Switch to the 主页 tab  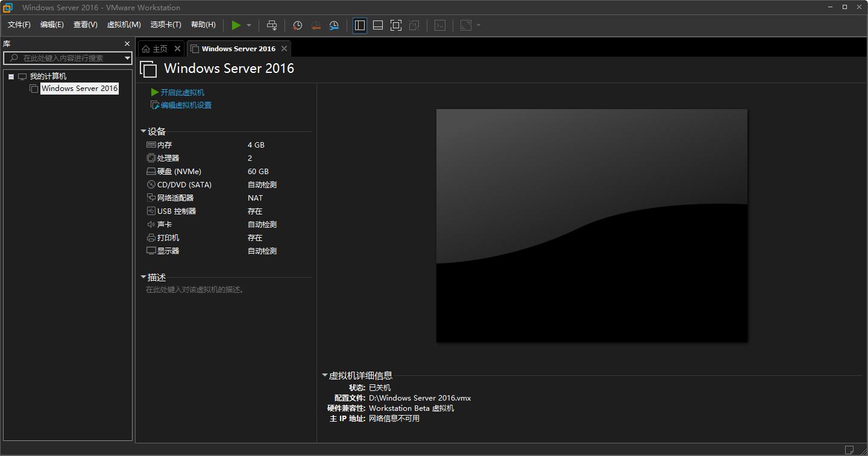160,49
